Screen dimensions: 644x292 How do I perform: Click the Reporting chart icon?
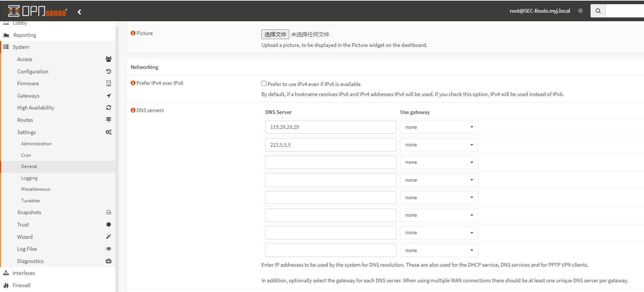6,35
